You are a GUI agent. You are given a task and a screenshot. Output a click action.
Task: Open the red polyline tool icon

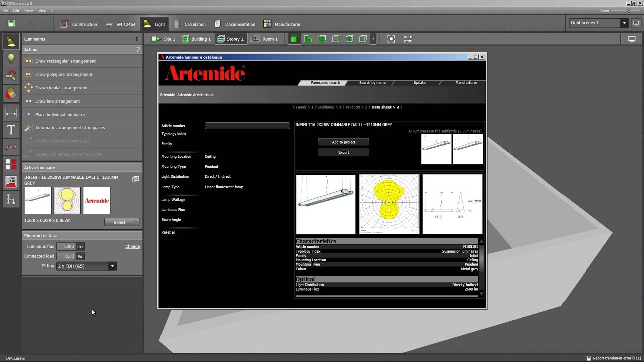(x=11, y=147)
